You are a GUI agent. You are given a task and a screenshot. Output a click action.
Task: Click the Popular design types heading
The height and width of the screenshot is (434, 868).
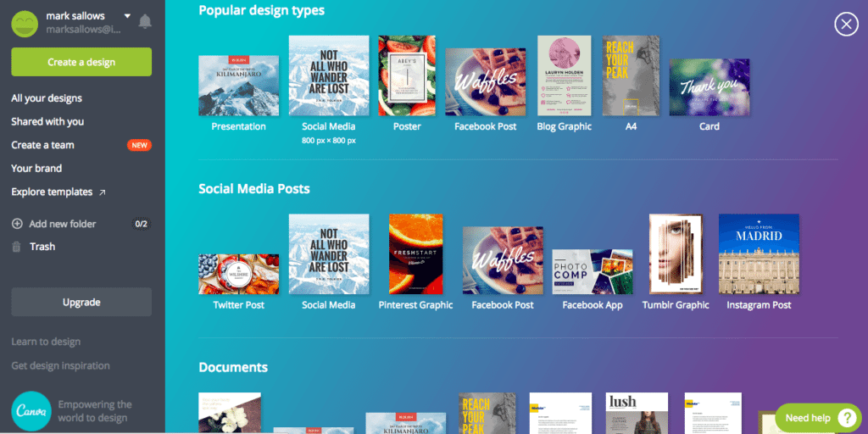click(262, 10)
